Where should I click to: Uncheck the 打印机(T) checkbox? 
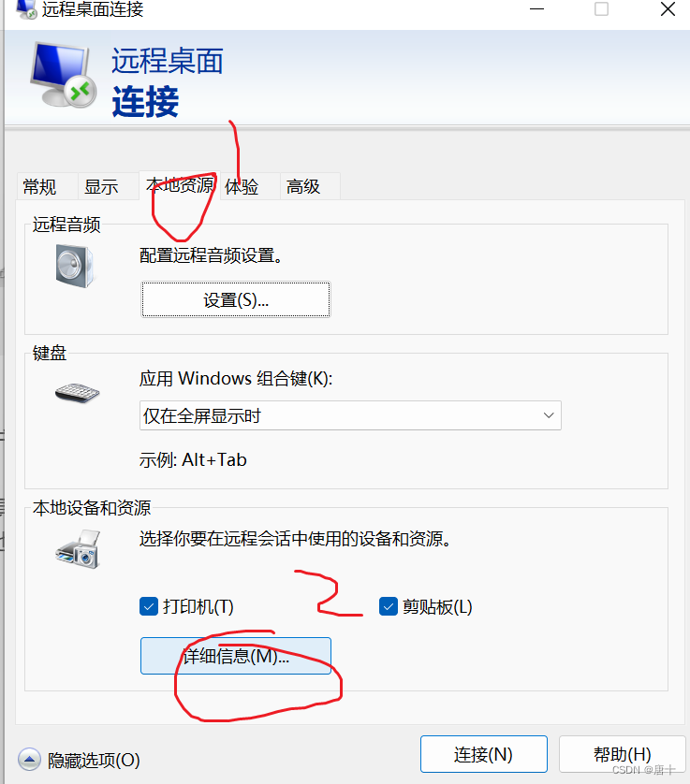tap(149, 606)
